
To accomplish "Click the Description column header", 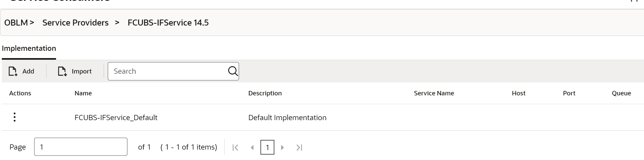I will coord(265,93).
